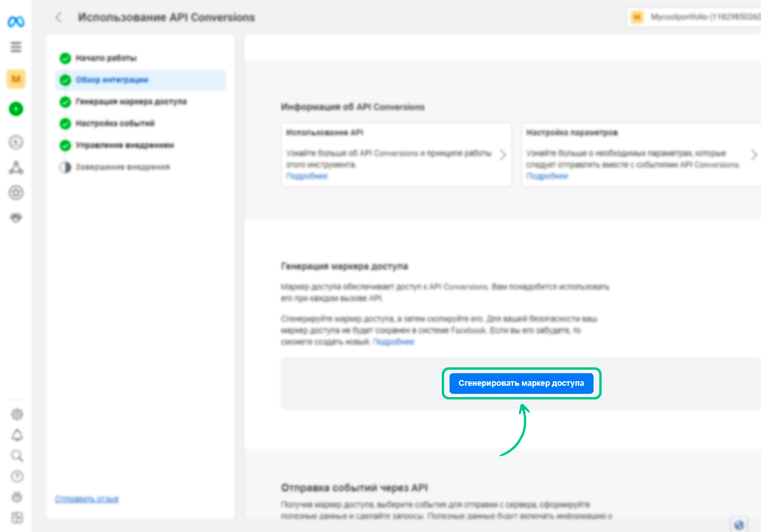Open the hamburger menu in sidebar
The width and height of the screenshot is (761, 532).
[16, 47]
